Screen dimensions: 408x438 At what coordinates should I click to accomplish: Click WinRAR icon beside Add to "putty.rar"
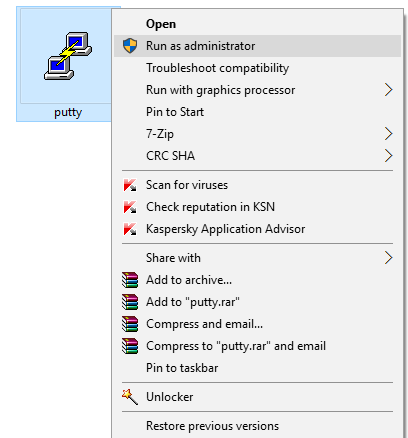[x=130, y=302]
